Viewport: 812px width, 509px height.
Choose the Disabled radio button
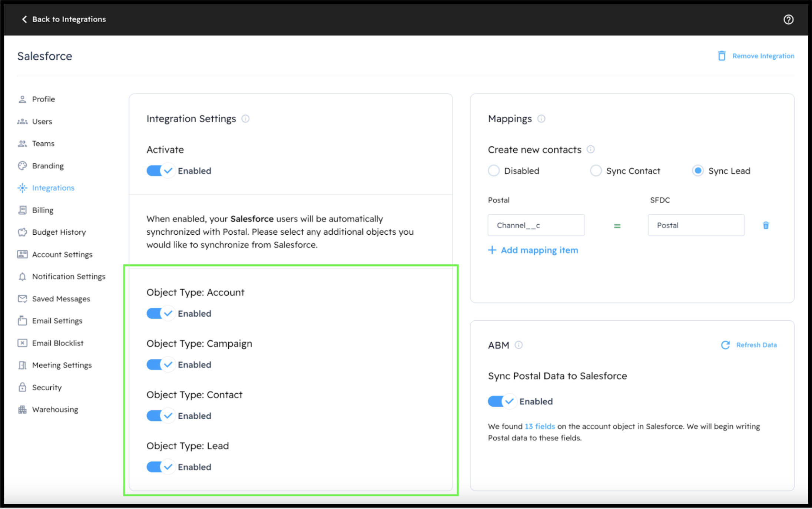[494, 171]
